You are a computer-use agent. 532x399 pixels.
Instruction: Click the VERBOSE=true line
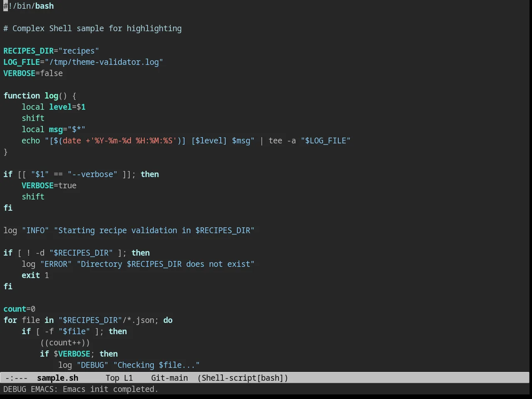(x=49, y=185)
